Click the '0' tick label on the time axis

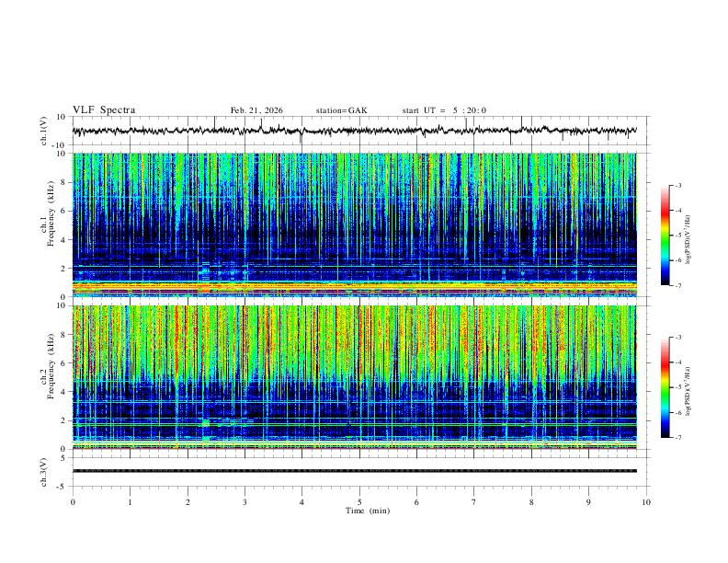coord(73,502)
